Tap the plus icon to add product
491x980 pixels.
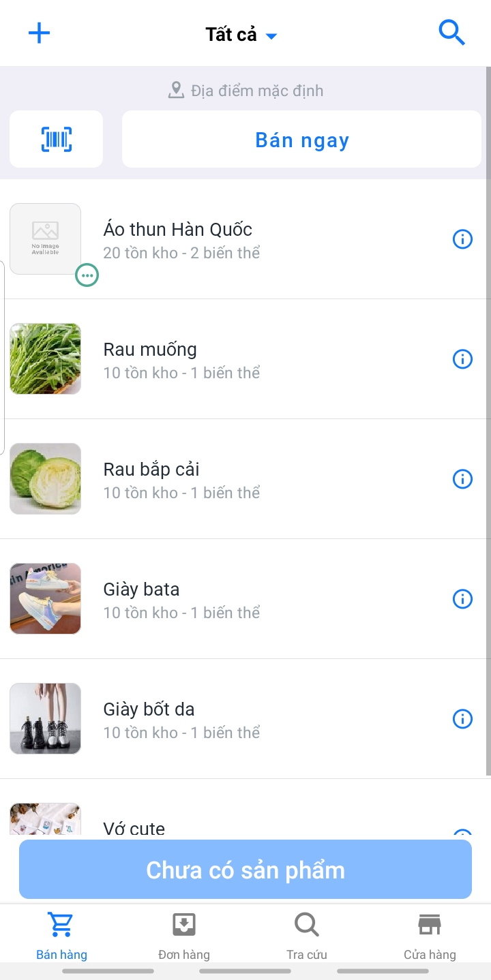(39, 33)
